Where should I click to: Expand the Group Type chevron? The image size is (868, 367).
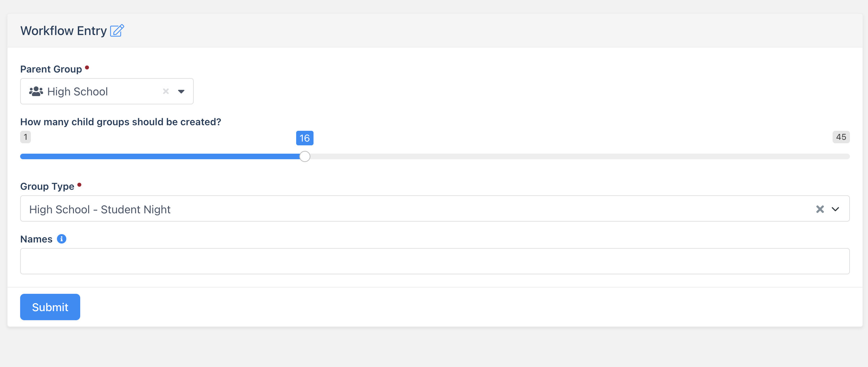[x=835, y=209]
